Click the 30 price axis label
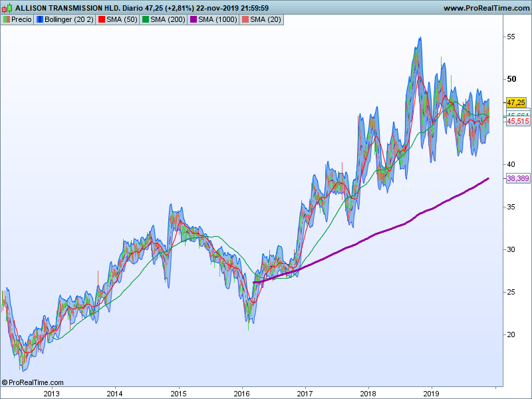This screenshot has width=532, height=399. coord(511,249)
